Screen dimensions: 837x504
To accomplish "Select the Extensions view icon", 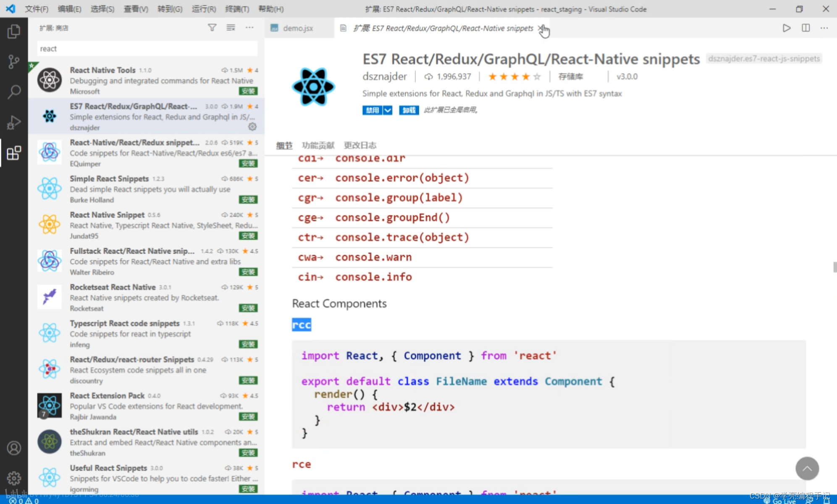I will pos(13,153).
